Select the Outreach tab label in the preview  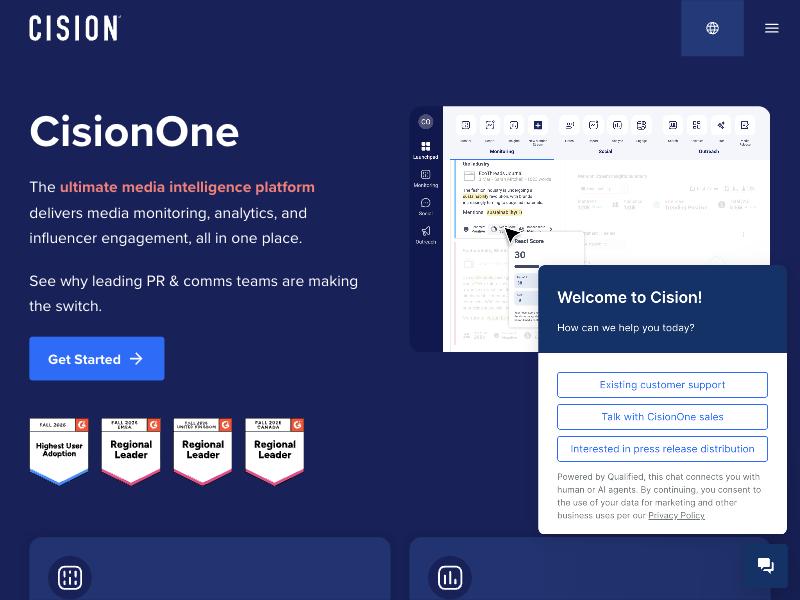(x=708, y=152)
